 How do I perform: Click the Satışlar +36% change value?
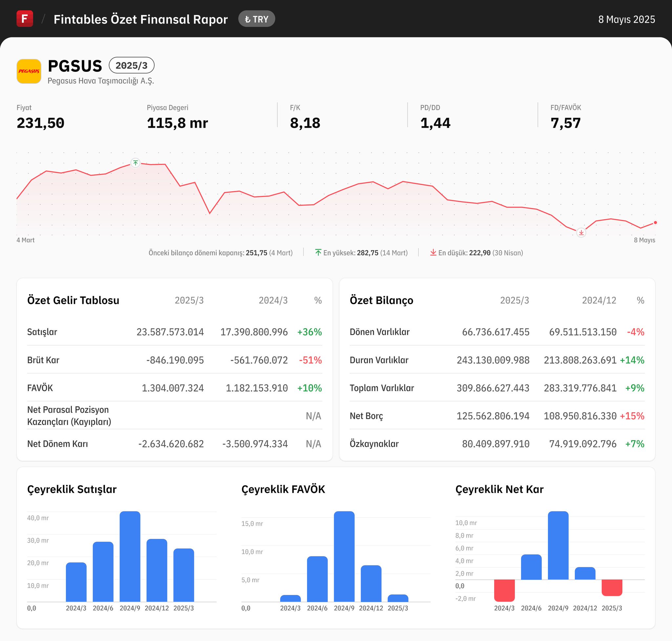[309, 332]
